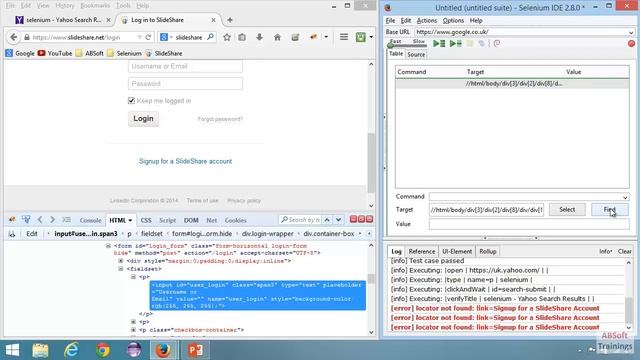Screen dimensions: 640x360
Task: Show bookmarks list icon in Firefox toolbar
Action: 242,37
